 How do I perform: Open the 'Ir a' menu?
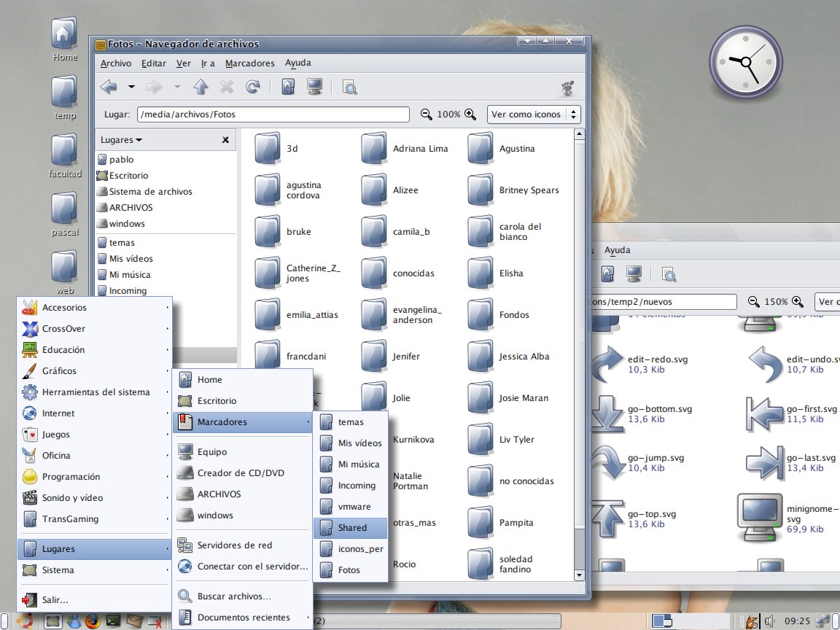click(x=208, y=63)
